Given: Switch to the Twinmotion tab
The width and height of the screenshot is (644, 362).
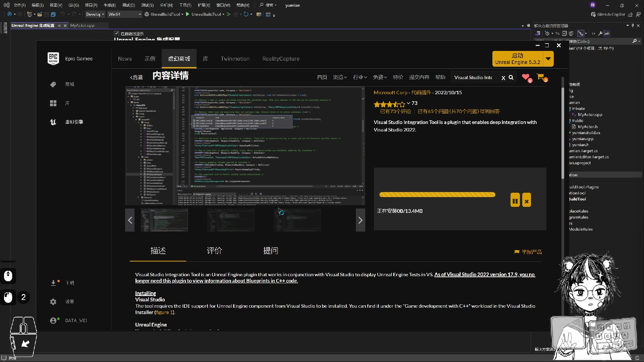Looking at the screenshot, I should (235, 59).
